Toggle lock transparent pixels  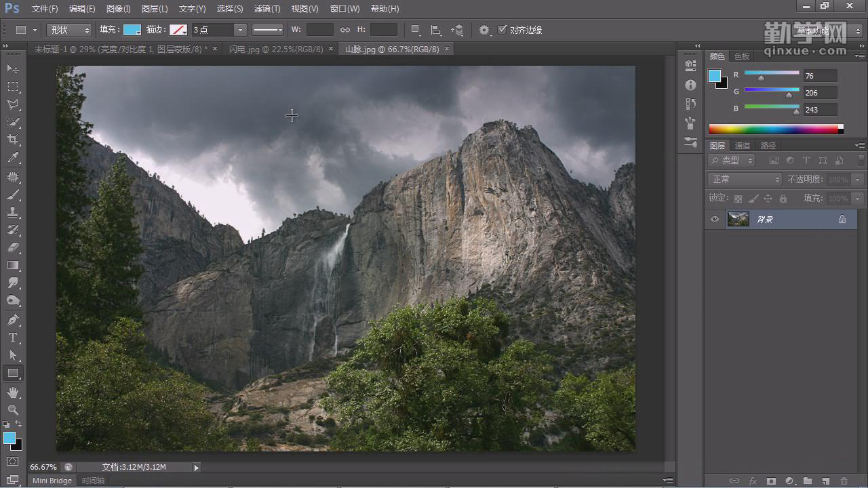click(738, 199)
